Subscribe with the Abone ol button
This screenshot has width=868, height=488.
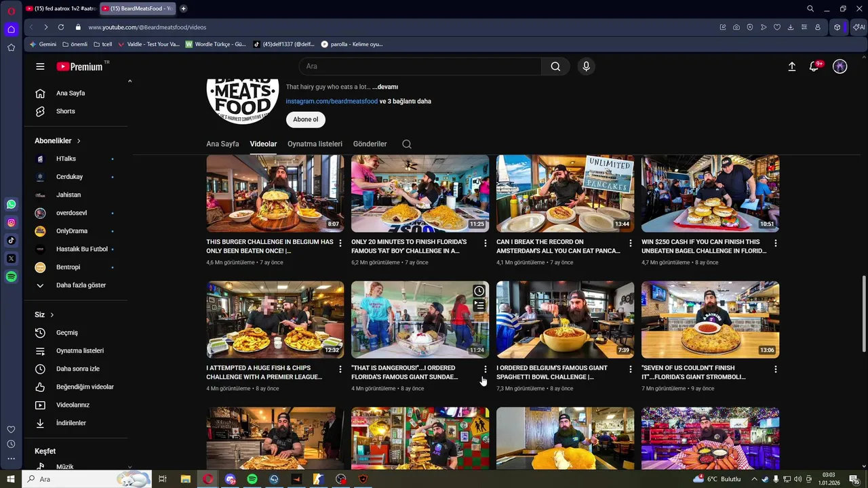306,119
